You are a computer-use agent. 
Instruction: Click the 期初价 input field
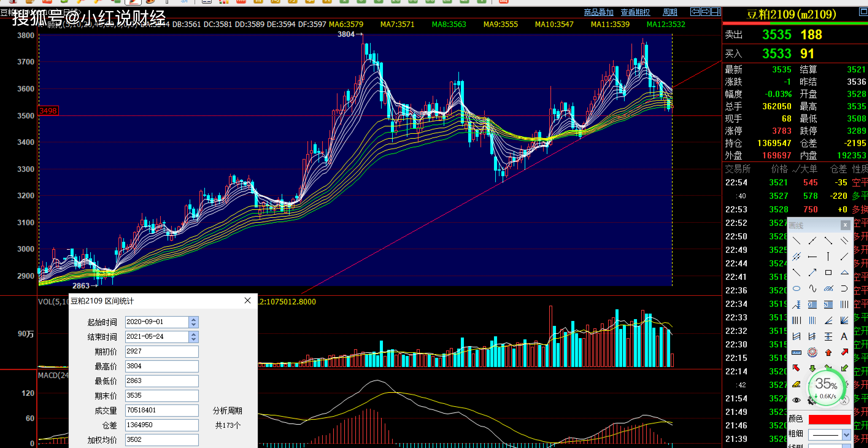(162, 351)
